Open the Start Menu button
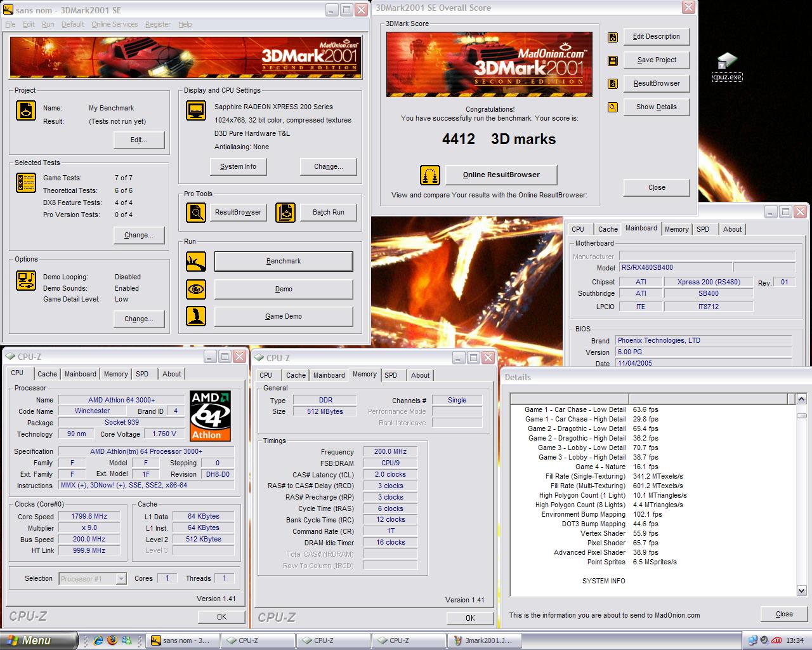 39,640
